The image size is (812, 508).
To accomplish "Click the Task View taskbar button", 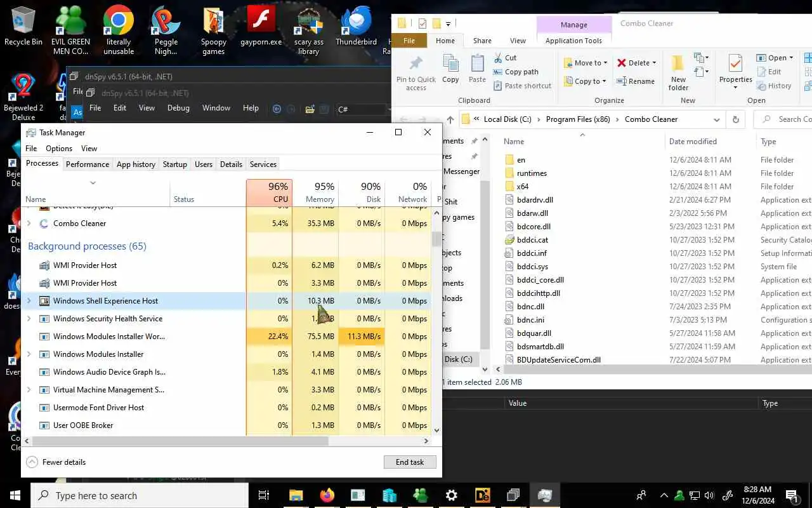I will [264, 495].
